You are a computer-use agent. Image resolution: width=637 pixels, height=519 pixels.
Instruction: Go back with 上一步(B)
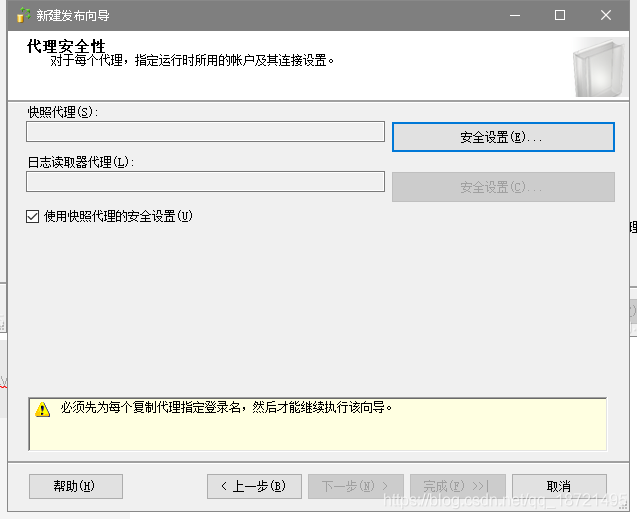point(253,486)
